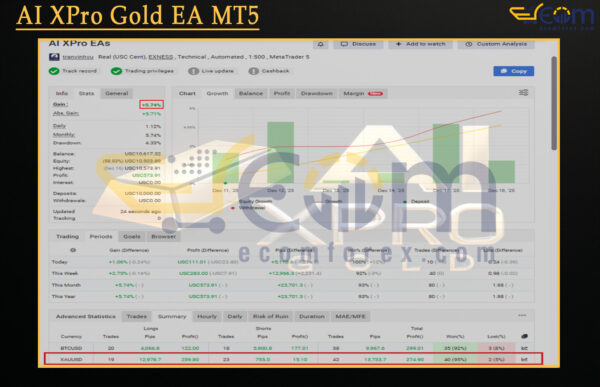The image size is (600, 387).
Task: Click the Gain label link
Action: pos(60,105)
